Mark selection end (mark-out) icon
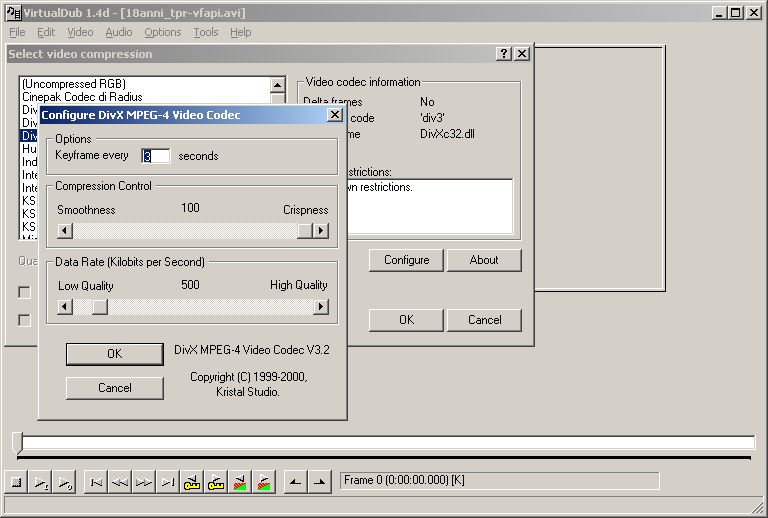Image resolution: width=768 pixels, height=518 pixels. click(x=319, y=482)
